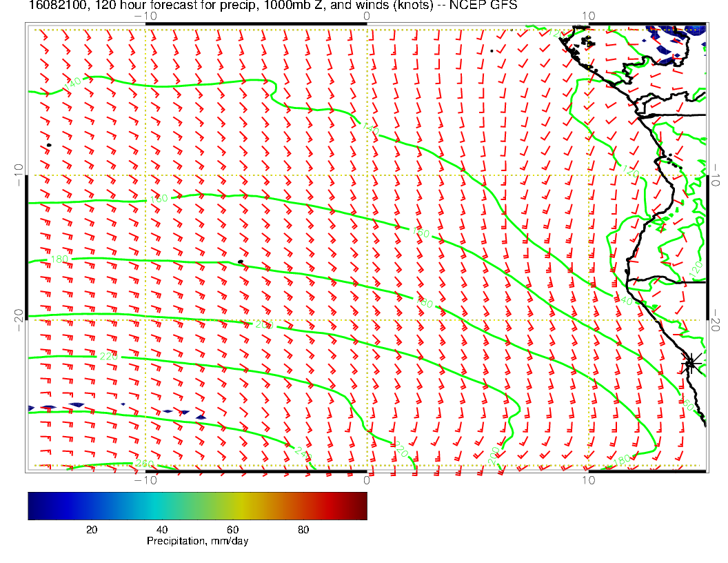
Task: Click the 'Precipitation, mm/day' colorbar caption
Action: coord(197,542)
